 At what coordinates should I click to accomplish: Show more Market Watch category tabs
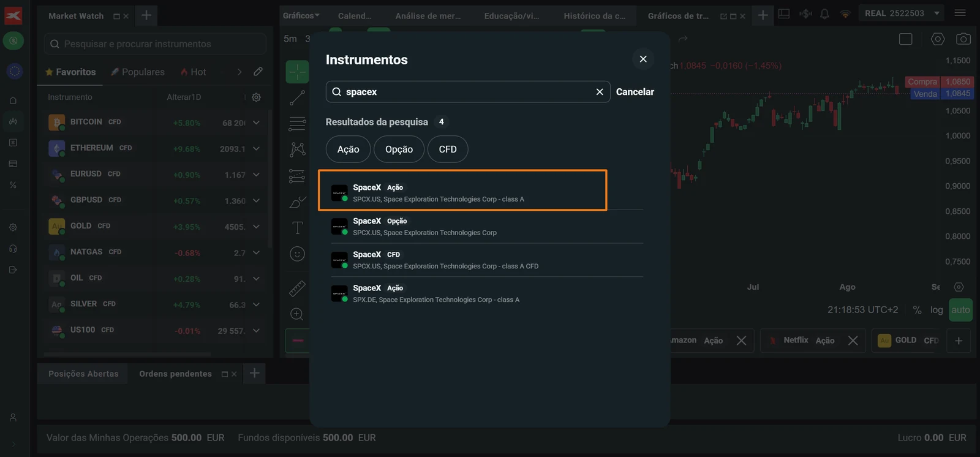(239, 72)
